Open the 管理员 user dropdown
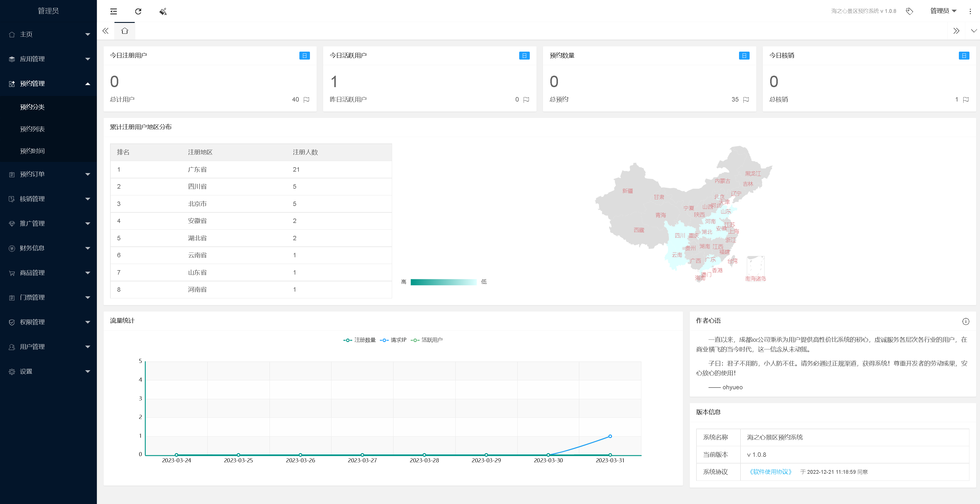The width and height of the screenshot is (980, 504). click(x=943, y=11)
